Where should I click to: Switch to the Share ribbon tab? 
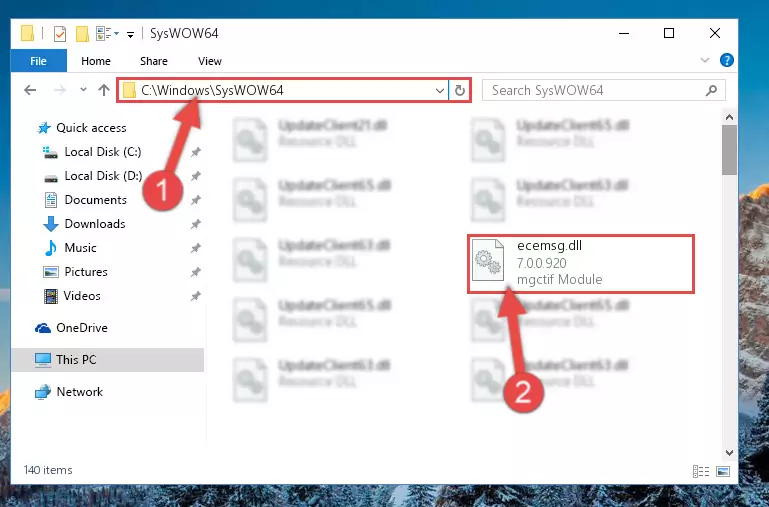point(154,61)
